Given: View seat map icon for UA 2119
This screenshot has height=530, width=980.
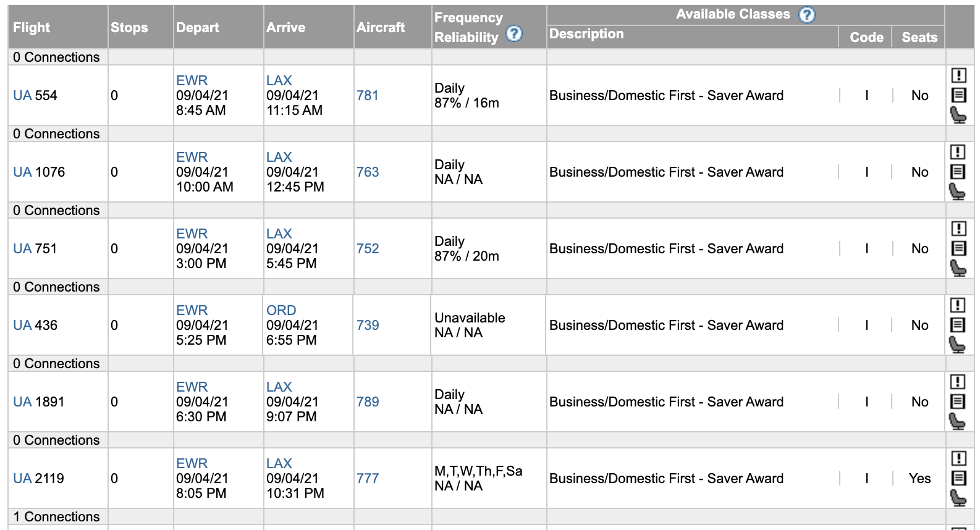Looking at the screenshot, I should (958, 498).
